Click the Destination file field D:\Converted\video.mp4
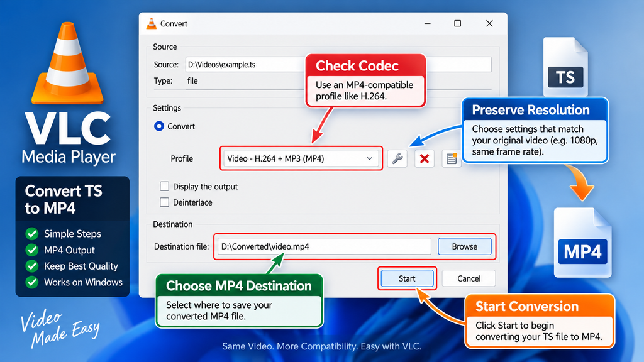The height and width of the screenshot is (362, 644). coord(324,246)
